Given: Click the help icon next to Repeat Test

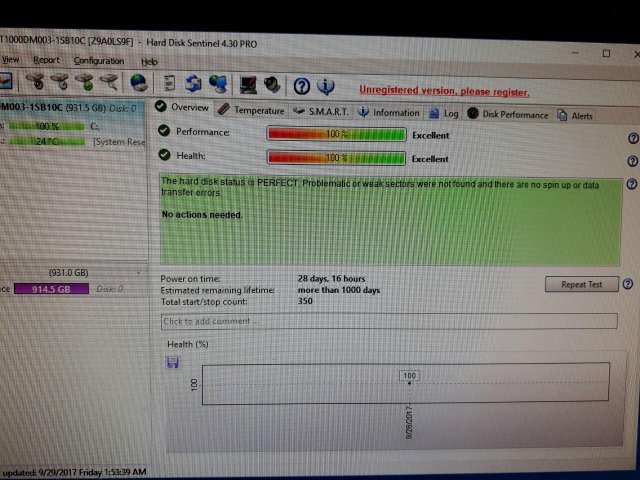Looking at the screenshot, I should tap(628, 284).
